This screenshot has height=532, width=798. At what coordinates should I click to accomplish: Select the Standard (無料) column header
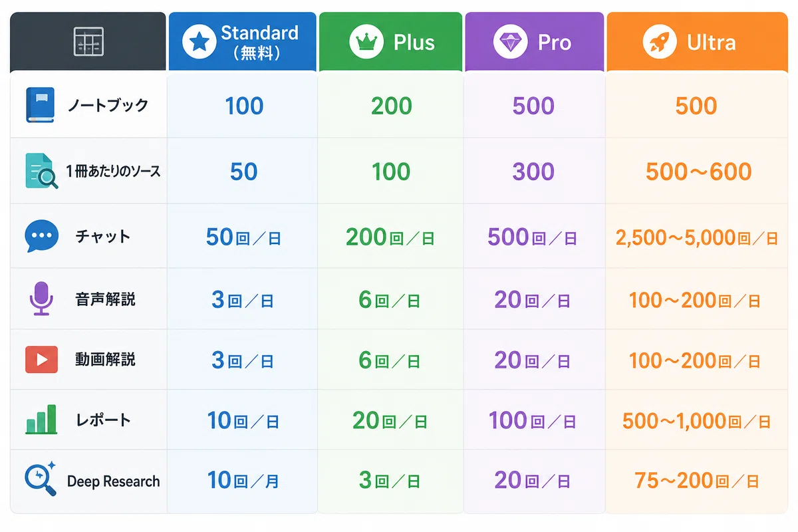coord(242,41)
